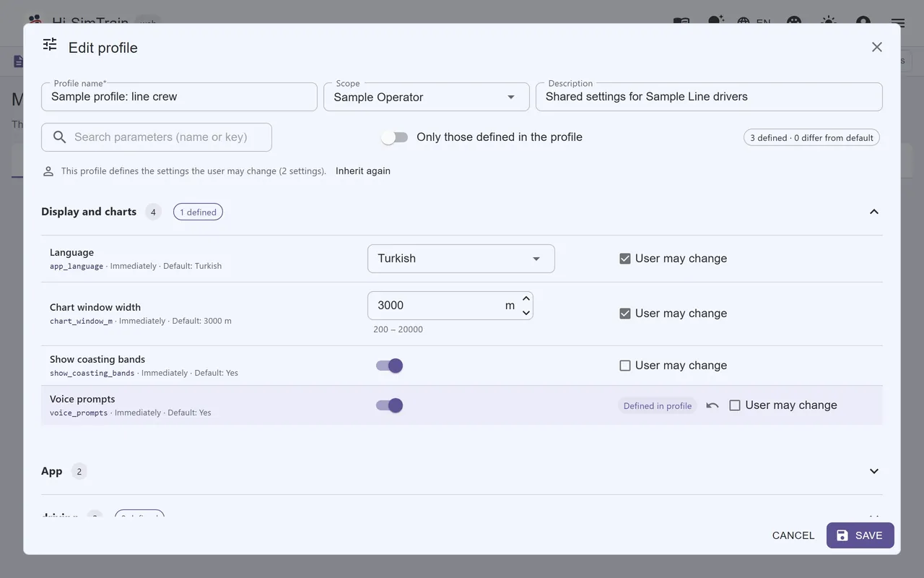Open the Language dropdown set to Turkish
Image resolution: width=924 pixels, height=578 pixels.
[x=461, y=259]
